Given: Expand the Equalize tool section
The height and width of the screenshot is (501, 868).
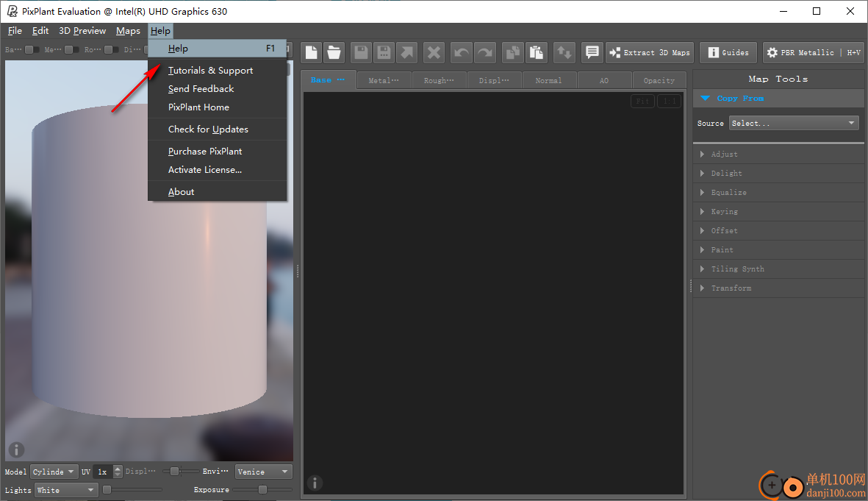Looking at the screenshot, I should 778,192.
